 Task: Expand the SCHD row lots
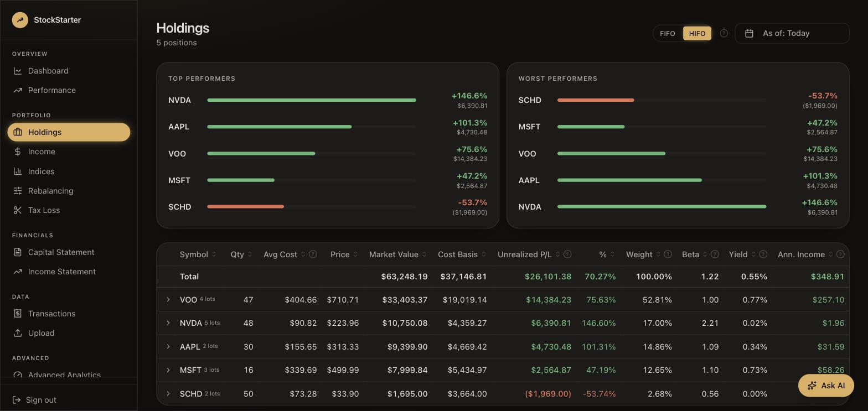click(168, 394)
